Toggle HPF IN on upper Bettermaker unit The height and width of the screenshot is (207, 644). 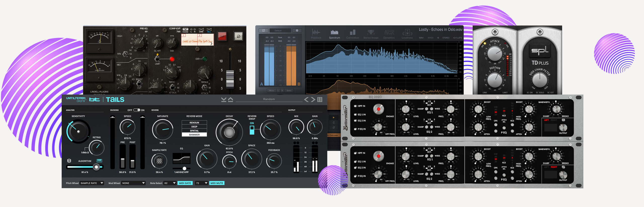coord(355,106)
